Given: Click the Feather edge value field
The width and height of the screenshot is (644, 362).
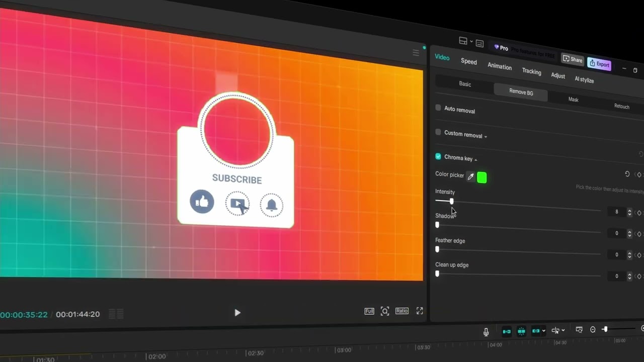Looking at the screenshot, I should point(616,255).
